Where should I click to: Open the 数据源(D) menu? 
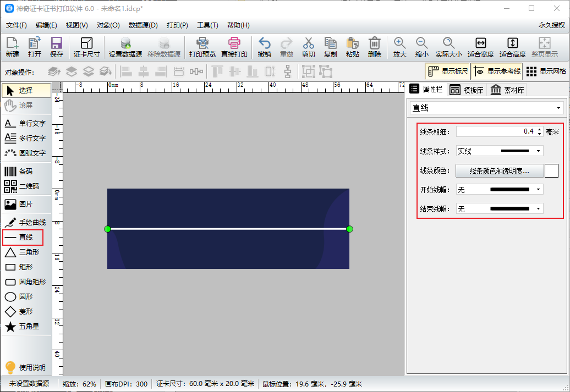click(143, 25)
